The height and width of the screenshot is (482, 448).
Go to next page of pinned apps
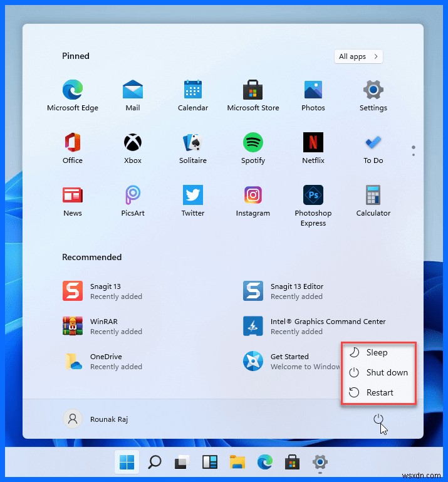(x=414, y=155)
